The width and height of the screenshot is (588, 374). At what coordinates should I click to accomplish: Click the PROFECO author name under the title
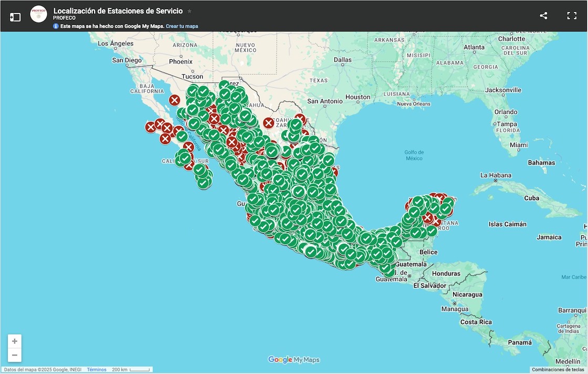tap(64, 18)
